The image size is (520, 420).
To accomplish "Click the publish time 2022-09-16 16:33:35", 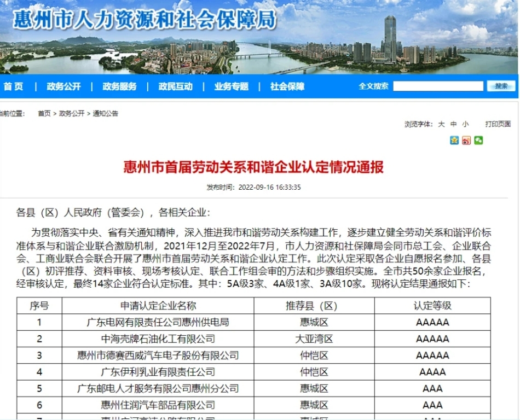I will (x=270, y=188).
